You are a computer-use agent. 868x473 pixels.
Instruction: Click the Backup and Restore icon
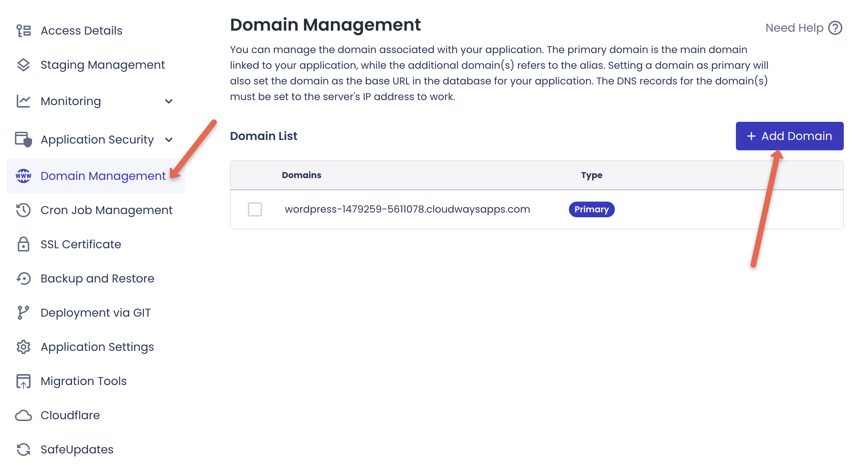(x=23, y=279)
